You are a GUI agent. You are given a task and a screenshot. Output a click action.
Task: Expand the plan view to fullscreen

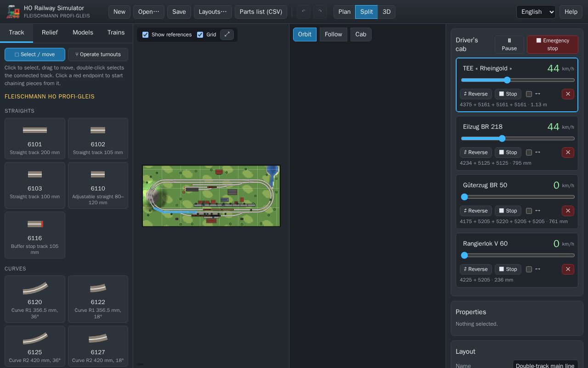(227, 34)
